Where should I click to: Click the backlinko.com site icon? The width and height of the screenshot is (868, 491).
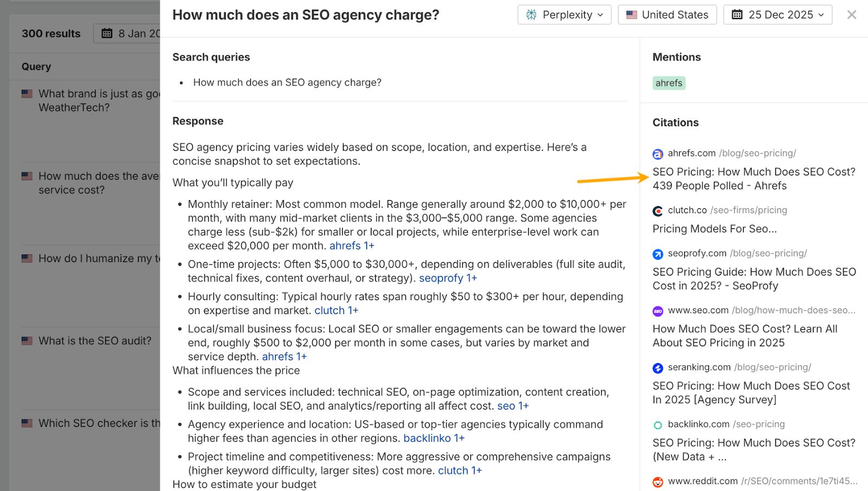[x=658, y=424]
